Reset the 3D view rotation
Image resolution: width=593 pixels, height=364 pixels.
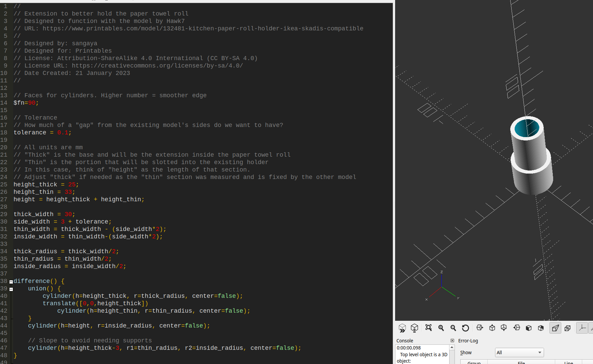coord(465,328)
